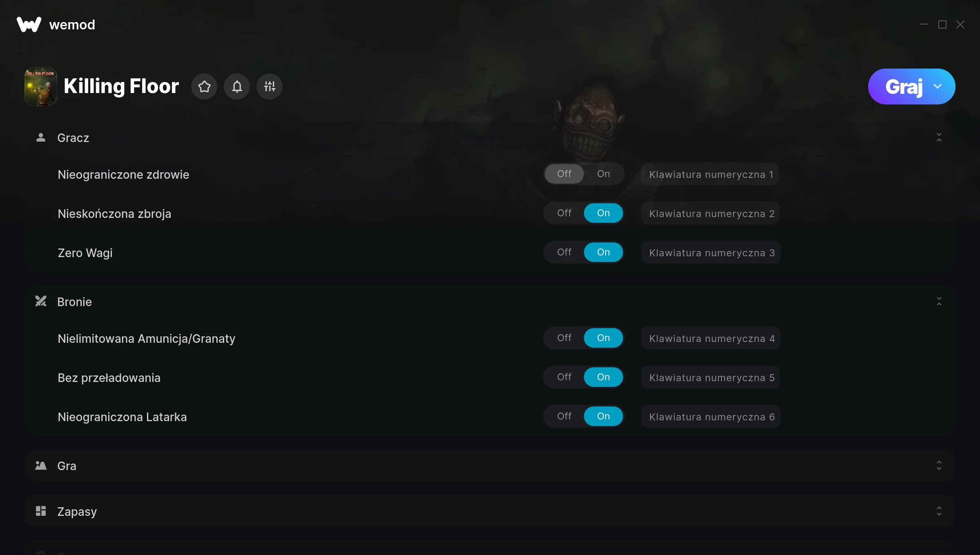Click the Bronie crossed swords icon
The width and height of the screenshot is (980, 555).
tap(41, 302)
